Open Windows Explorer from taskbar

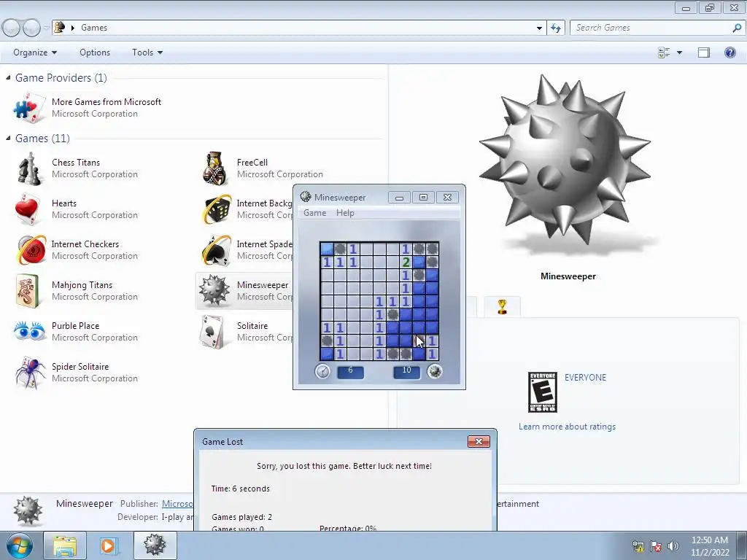65,545
